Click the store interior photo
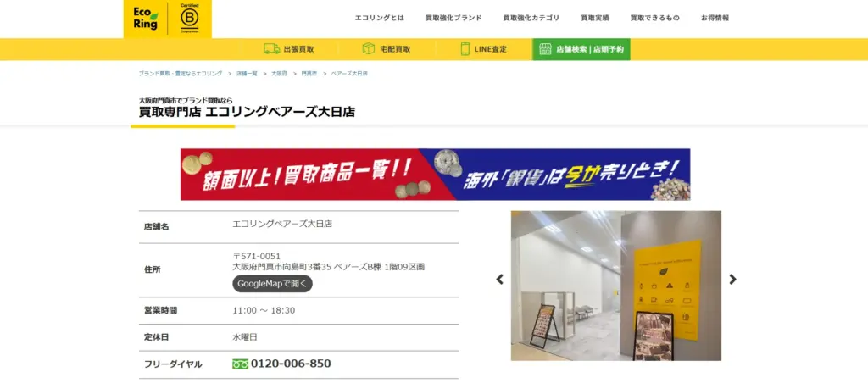 coord(615,286)
